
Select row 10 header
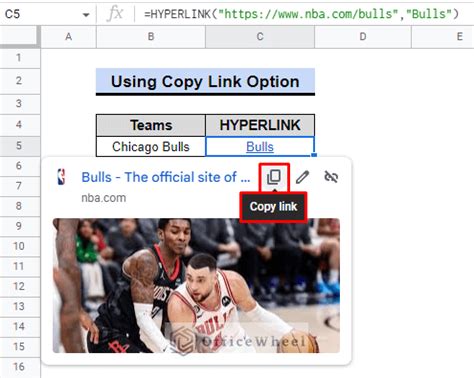[19, 246]
